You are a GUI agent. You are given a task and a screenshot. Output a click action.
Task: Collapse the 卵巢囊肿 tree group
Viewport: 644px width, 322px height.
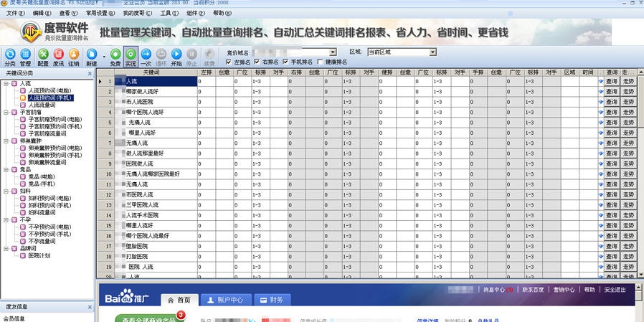6,141
